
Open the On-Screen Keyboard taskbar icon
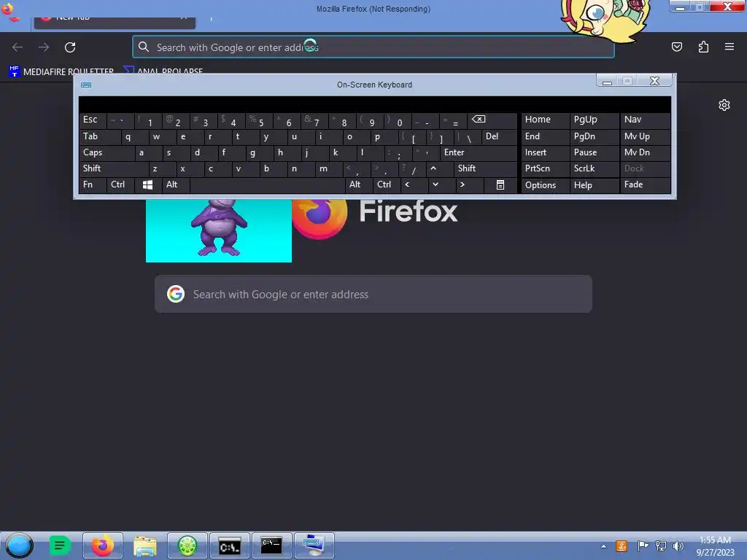click(314, 545)
